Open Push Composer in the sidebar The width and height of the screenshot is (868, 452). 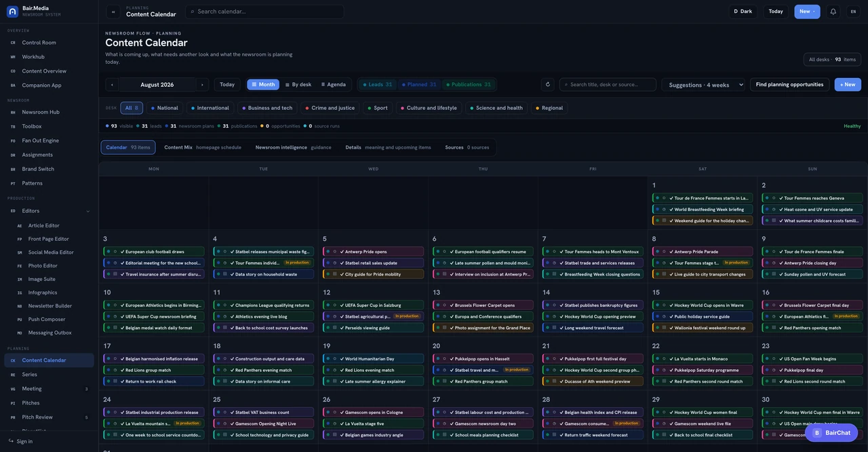point(53,320)
